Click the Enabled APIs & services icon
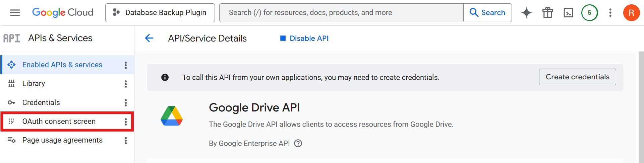This screenshot has width=644, height=163. [x=11, y=65]
